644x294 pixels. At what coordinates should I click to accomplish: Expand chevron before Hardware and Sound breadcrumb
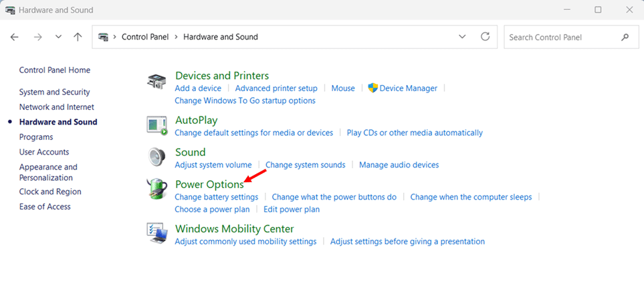point(176,37)
